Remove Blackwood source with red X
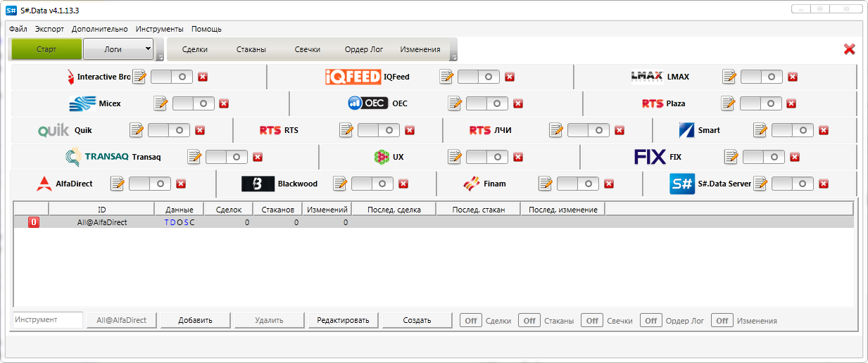 tap(403, 184)
